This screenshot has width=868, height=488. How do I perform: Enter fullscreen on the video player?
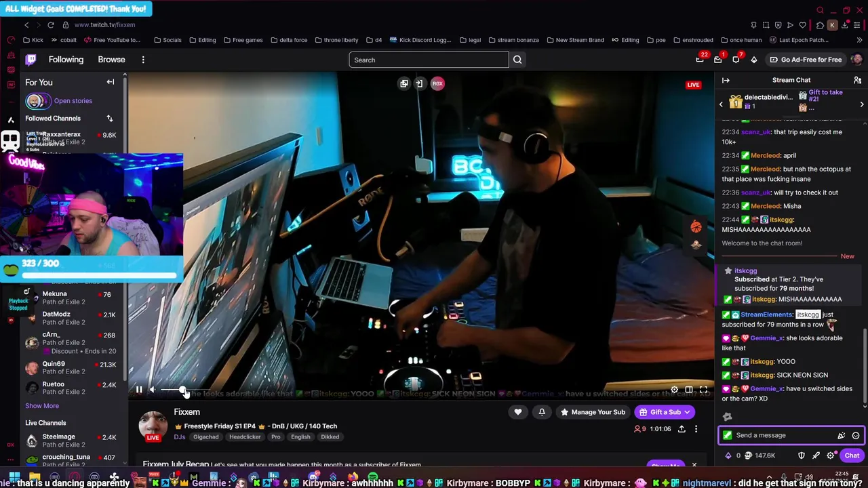(704, 390)
